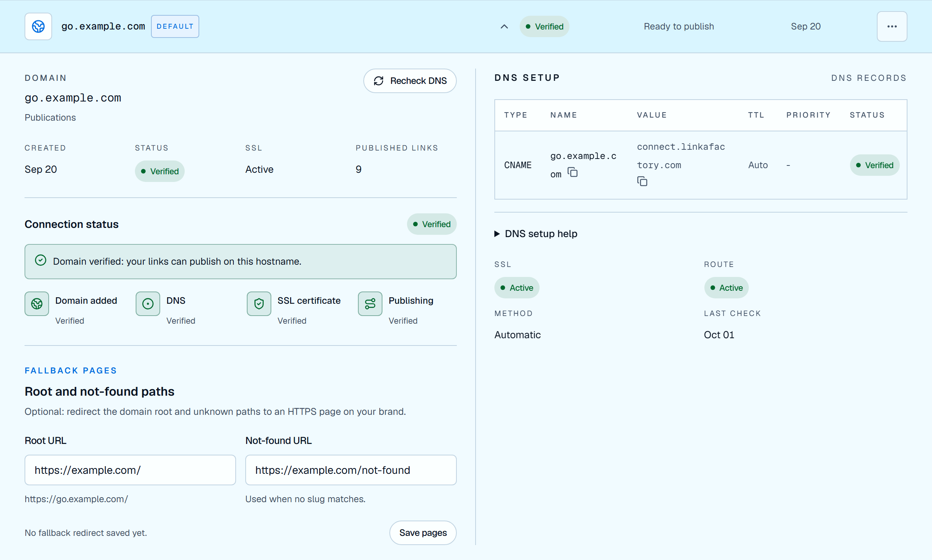The width and height of the screenshot is (932, 560).
Task: Click the check icon in verified banner
Action: coord(41,260)
